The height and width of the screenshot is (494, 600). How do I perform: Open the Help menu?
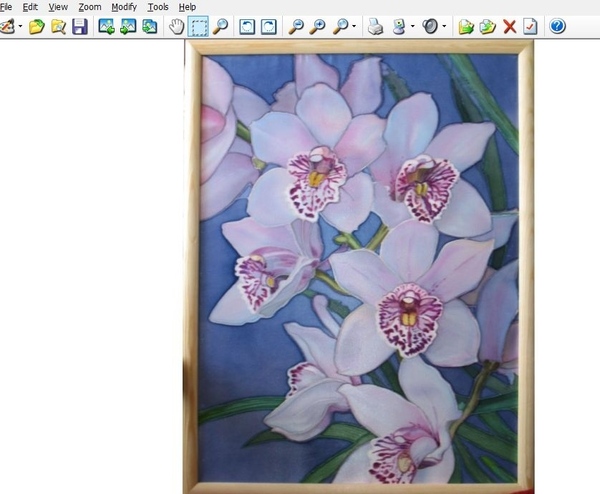point(188,7)
